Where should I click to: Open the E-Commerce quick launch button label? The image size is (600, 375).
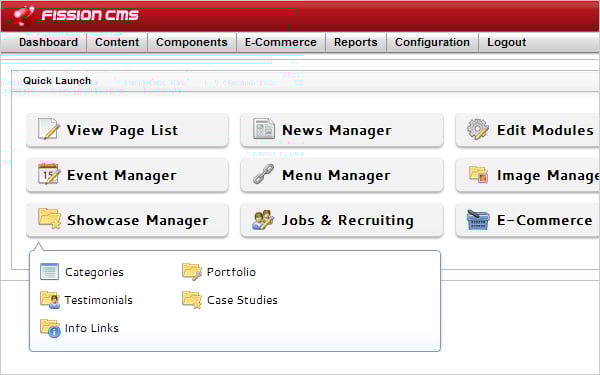click(545, 220)
